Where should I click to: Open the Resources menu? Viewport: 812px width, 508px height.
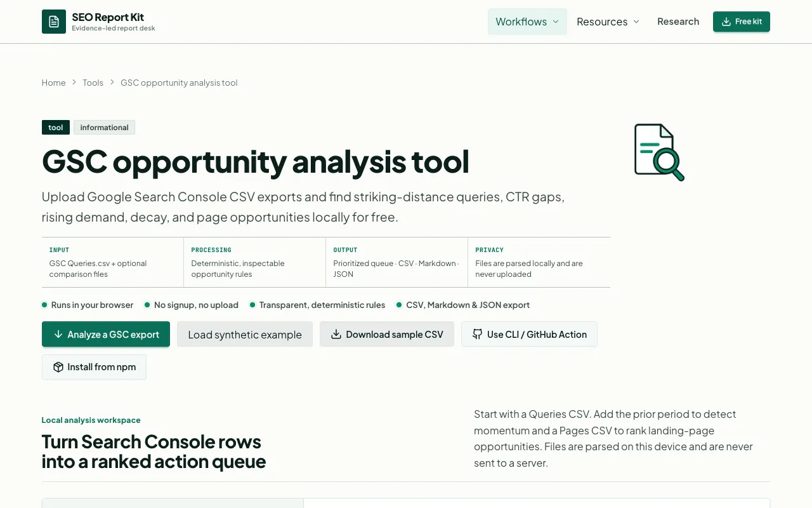point(608,22)
